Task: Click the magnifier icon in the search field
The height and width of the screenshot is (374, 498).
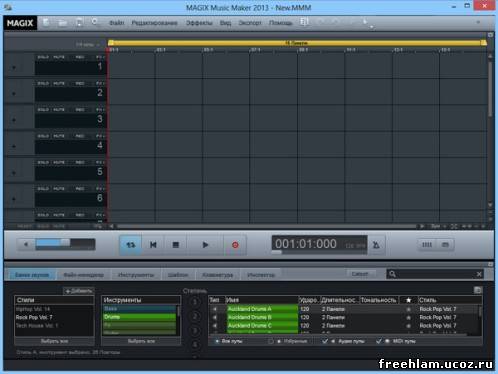Action: click(392, 274)
